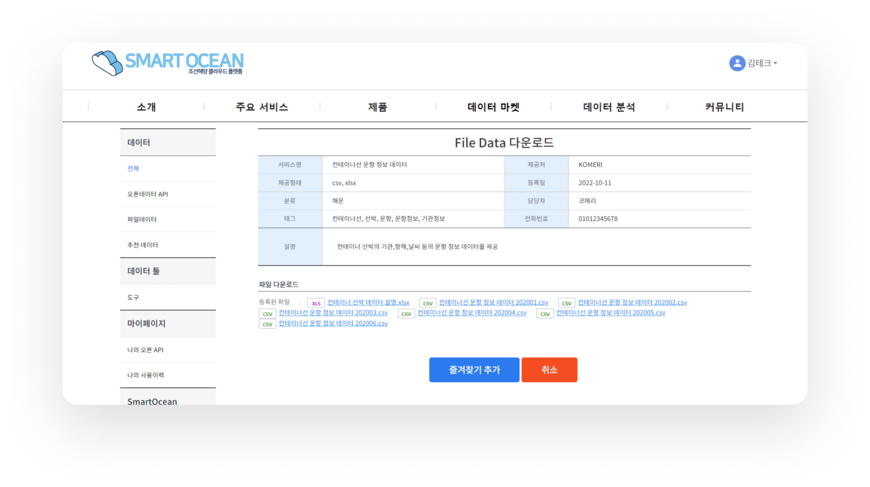This screenshot has height=487, width=870.
Task: Open the 데이터 마켓 menu
Action: (x=493, y=107)
